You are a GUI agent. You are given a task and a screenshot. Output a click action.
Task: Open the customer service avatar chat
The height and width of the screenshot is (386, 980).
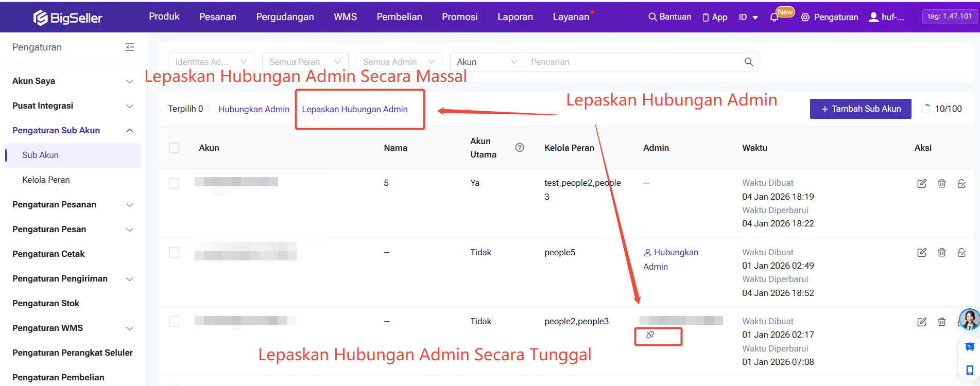969,320
